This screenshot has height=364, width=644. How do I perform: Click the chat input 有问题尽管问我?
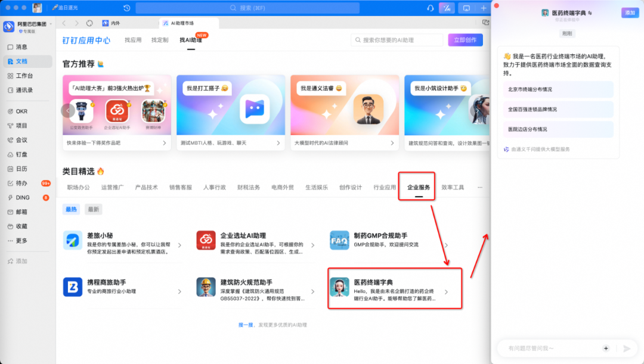pyautogui.click(x=550, y=349)
